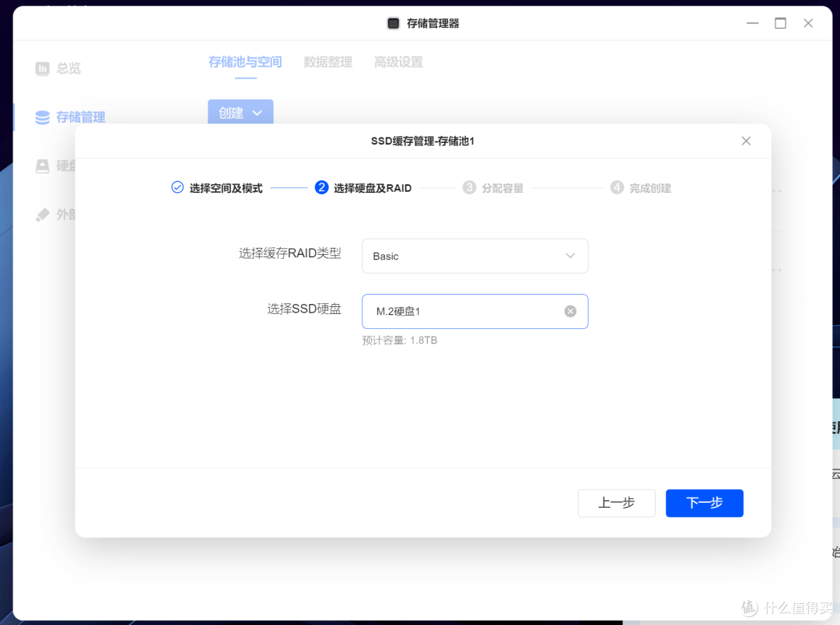Click the 总览 chart icon in sidebar

coord(42,68)
